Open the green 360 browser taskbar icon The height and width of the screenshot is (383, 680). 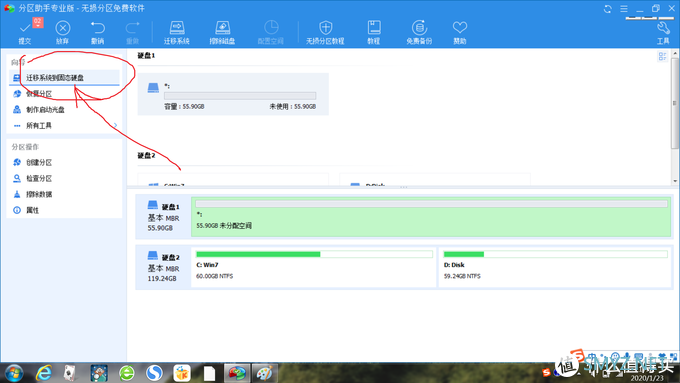[x=127, y=373]
